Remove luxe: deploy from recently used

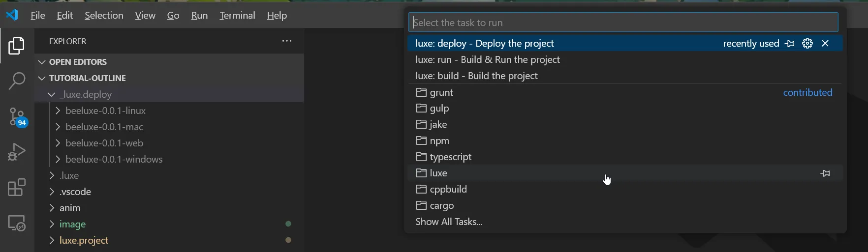(825, 43)
